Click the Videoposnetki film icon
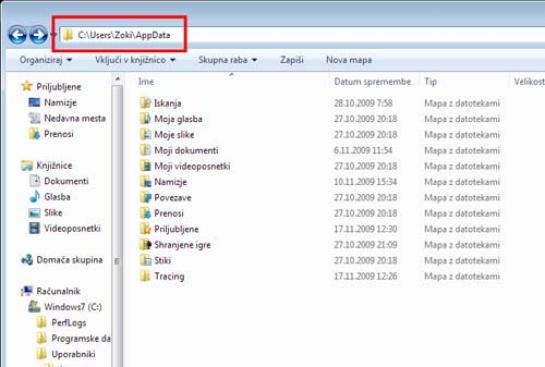 (x=34, y=228)
